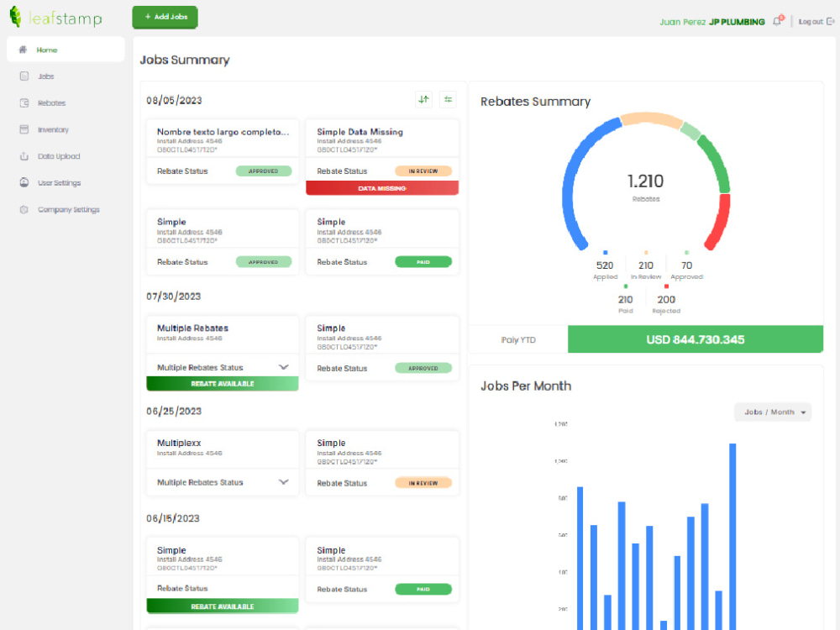Viewport: 840px width, 630px height.
Task: Click the 06/25/2023 date heading
Action: pyautogui.click(x=174, y=411)
